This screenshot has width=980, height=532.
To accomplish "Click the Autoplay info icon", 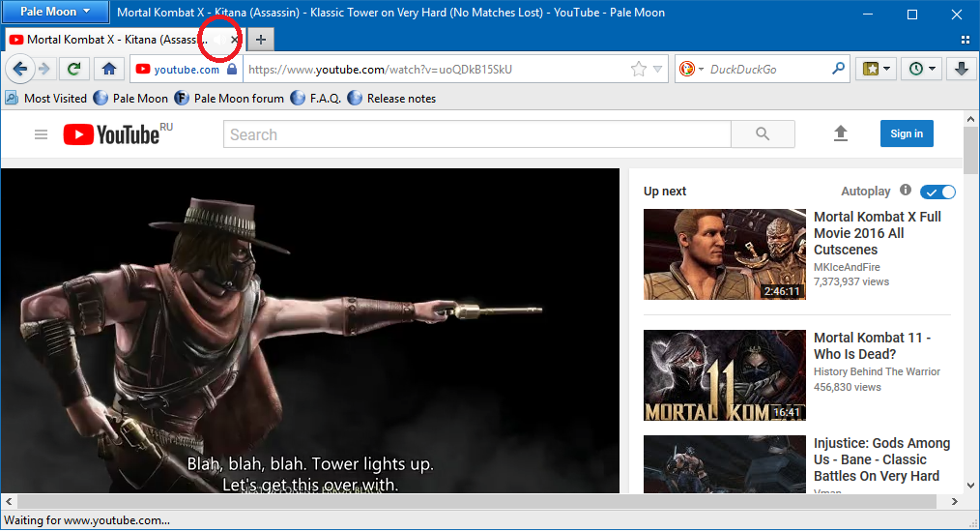I will pyautogui.click(x=905, y=191).
